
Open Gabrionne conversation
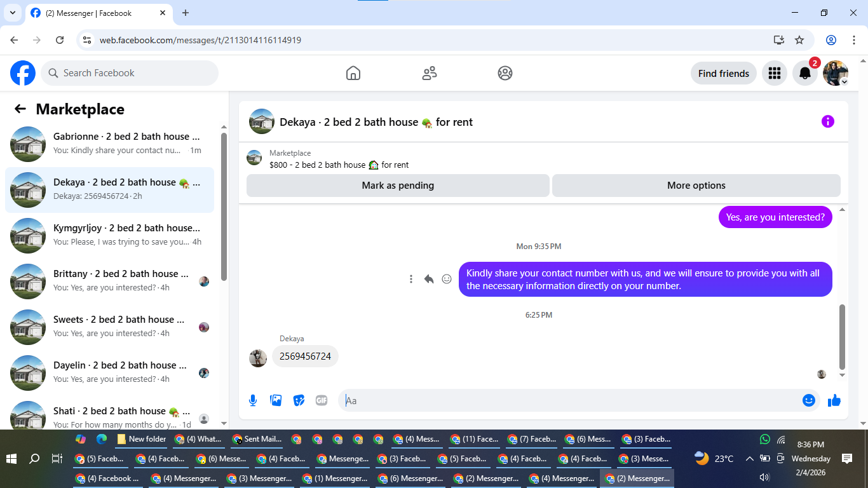pyautogui.click(x=109, y=144)
